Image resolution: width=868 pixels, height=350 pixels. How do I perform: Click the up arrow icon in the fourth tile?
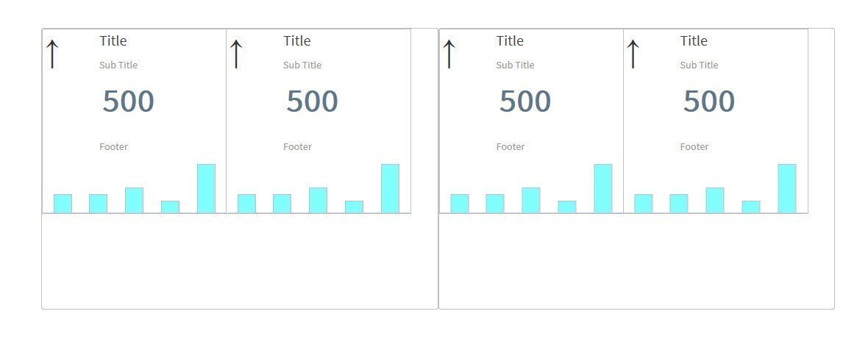pyautogui.click(x=633, y=54)
